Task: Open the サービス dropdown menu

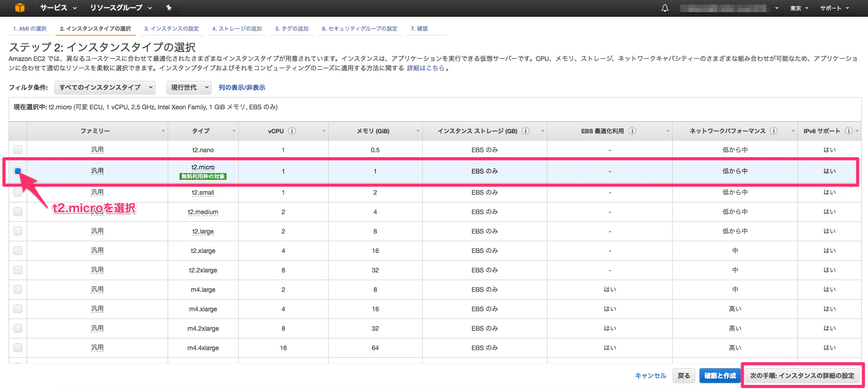Action: tap(58, 8)
